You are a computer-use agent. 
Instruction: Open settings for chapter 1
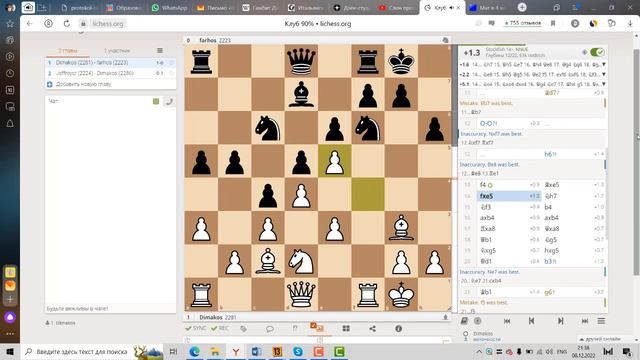point(172,63)
